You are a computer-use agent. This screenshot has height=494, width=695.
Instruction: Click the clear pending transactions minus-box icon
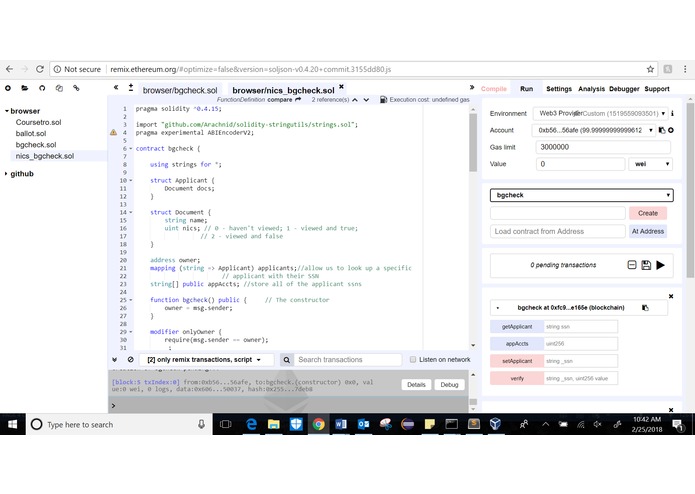pyautogui.click(x=632, y=265)
